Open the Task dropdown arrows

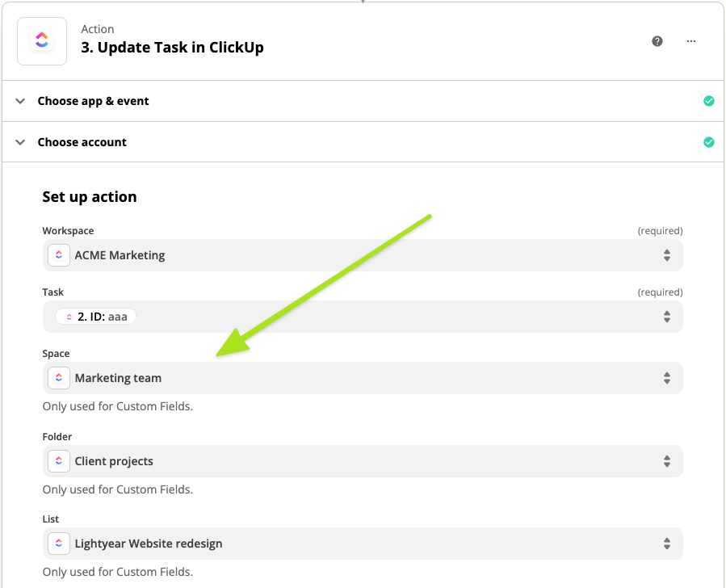click(667, 317)
